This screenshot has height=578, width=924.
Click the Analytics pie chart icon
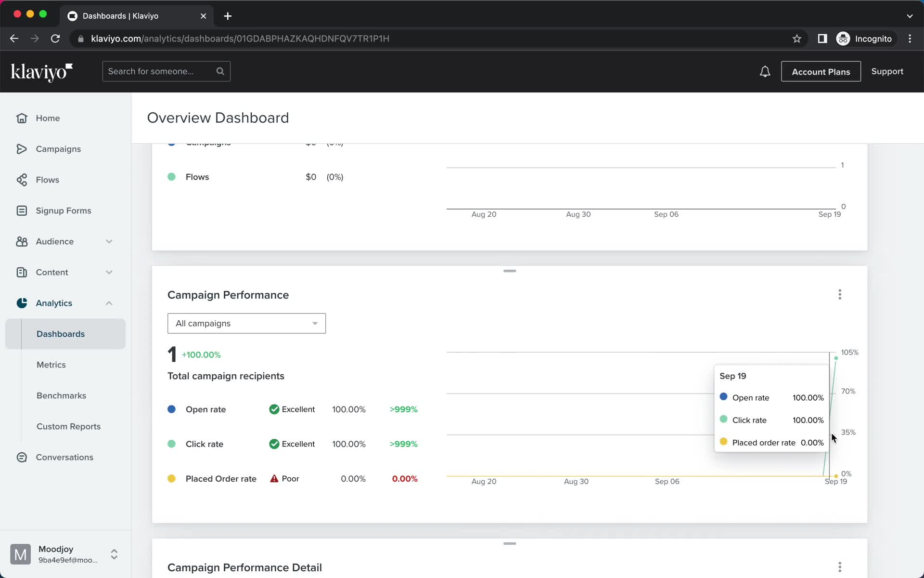(22, 303)
